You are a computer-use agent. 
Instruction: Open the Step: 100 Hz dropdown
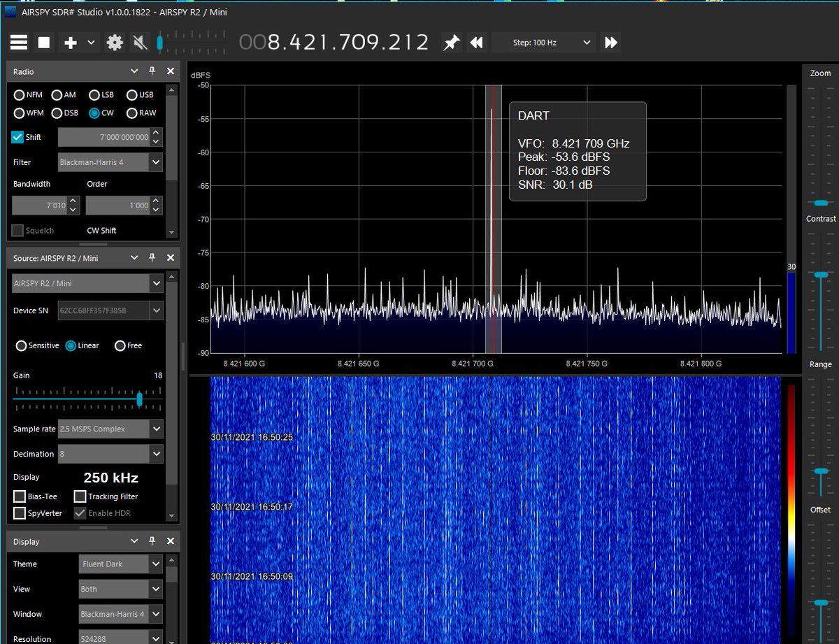543,43
